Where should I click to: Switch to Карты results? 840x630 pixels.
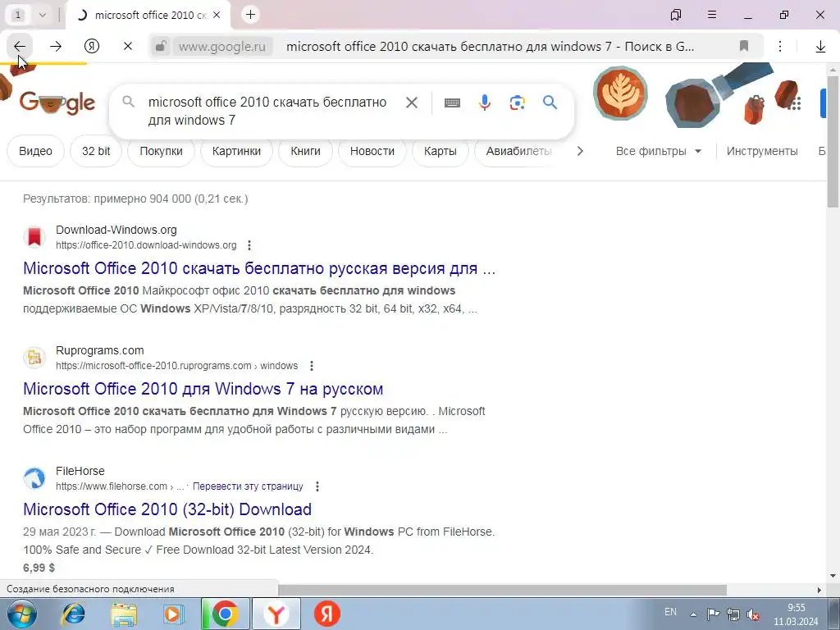[440, 151]
